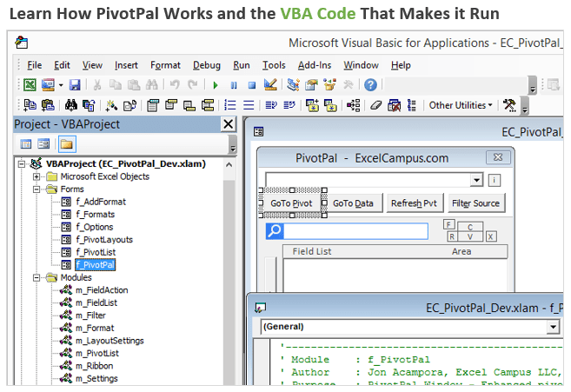Toggle Folders view in Project panel
This screenshot has height=392, width=571.
[x=66, y=144]
